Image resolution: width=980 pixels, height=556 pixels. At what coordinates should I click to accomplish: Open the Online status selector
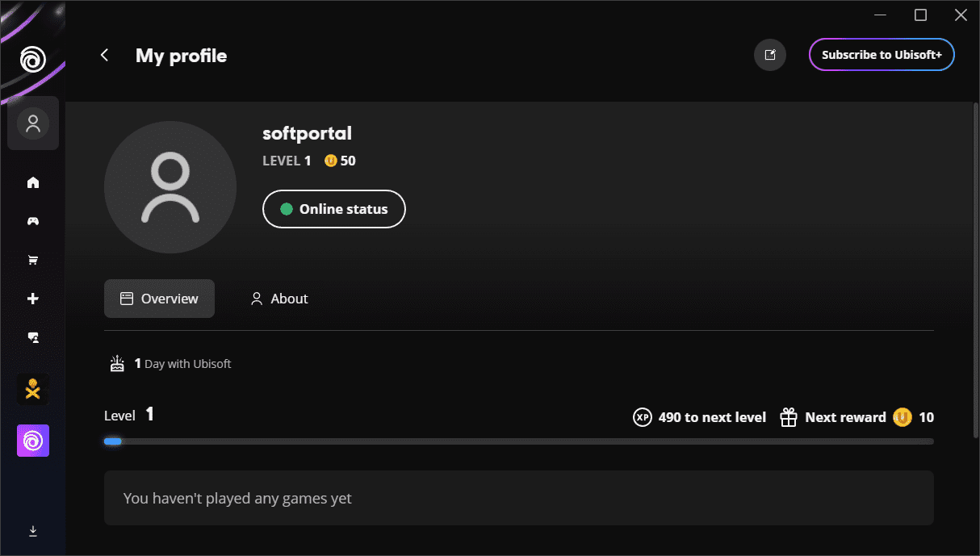pos(333,209)
